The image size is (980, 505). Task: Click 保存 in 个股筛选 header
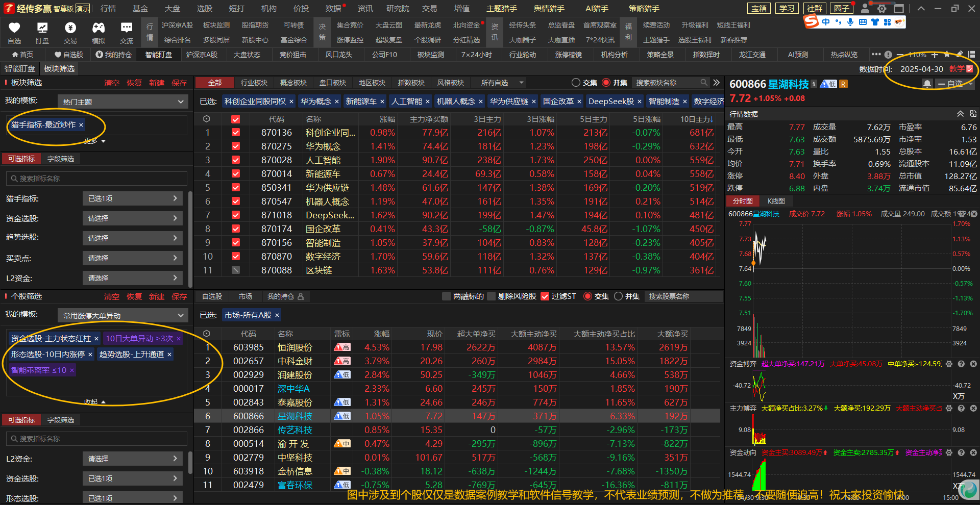(x=179, y=296)
